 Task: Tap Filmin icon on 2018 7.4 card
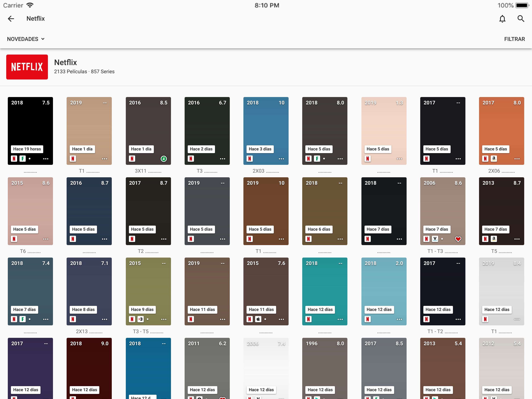tap(23, 319)
